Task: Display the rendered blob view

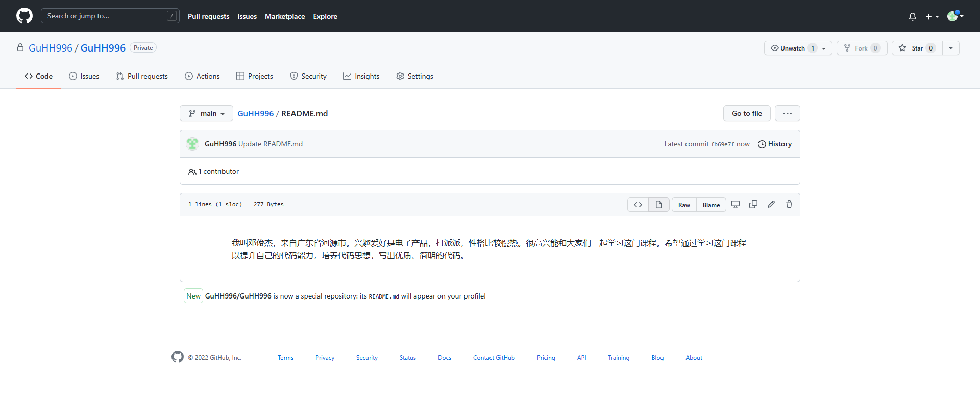Action: tap(659, 205)
